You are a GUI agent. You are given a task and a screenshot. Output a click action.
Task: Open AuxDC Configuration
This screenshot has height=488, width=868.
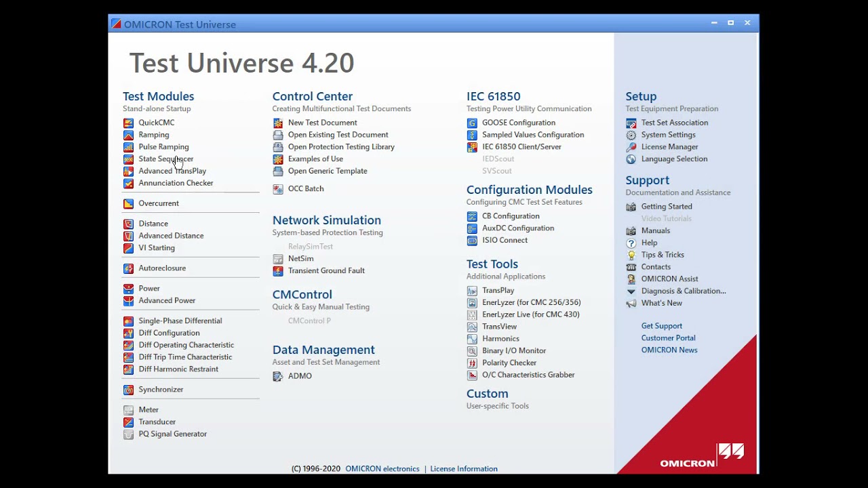coord(518,228)
